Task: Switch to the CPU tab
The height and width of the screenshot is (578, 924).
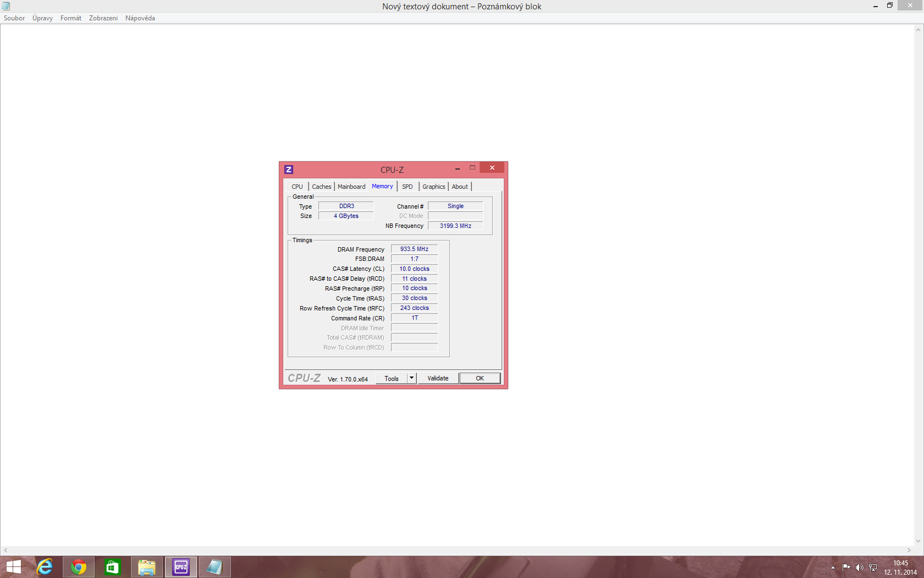Action: pos(297,187)
